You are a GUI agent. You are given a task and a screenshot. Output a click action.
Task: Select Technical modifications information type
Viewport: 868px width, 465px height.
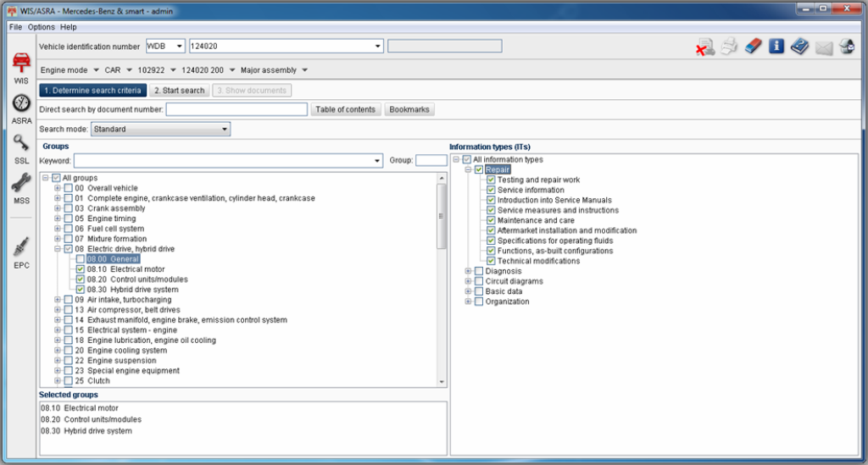538,261
